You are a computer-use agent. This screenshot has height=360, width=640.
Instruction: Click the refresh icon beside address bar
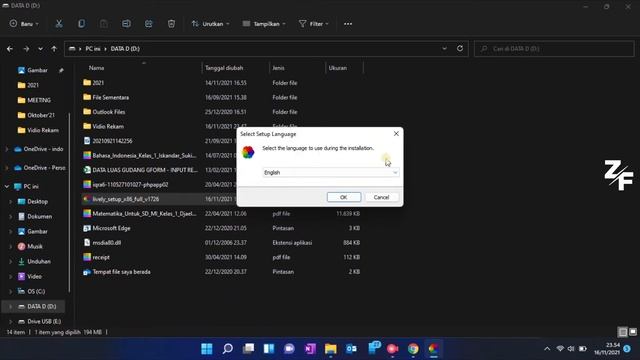(x=460, y=48)
